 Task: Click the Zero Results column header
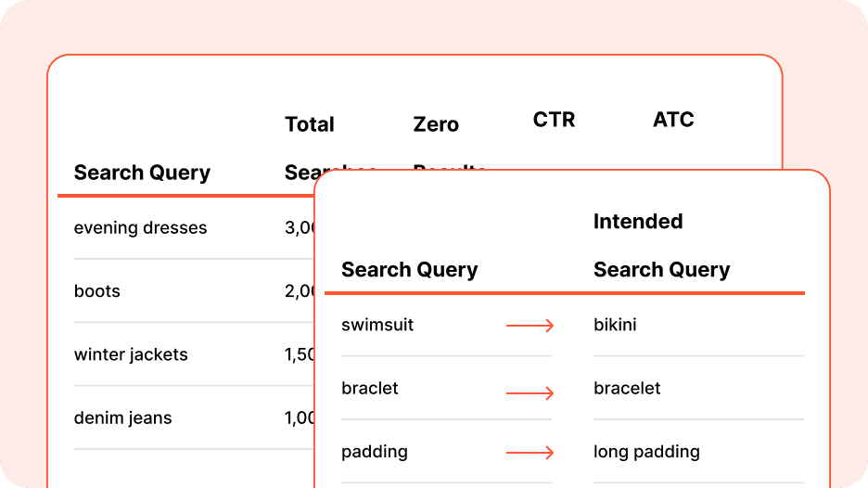[x=436, y=125]
